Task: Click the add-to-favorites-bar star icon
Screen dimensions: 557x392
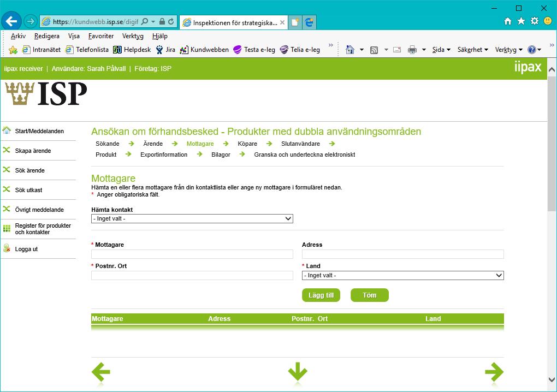Action: [x=13, y=50]
